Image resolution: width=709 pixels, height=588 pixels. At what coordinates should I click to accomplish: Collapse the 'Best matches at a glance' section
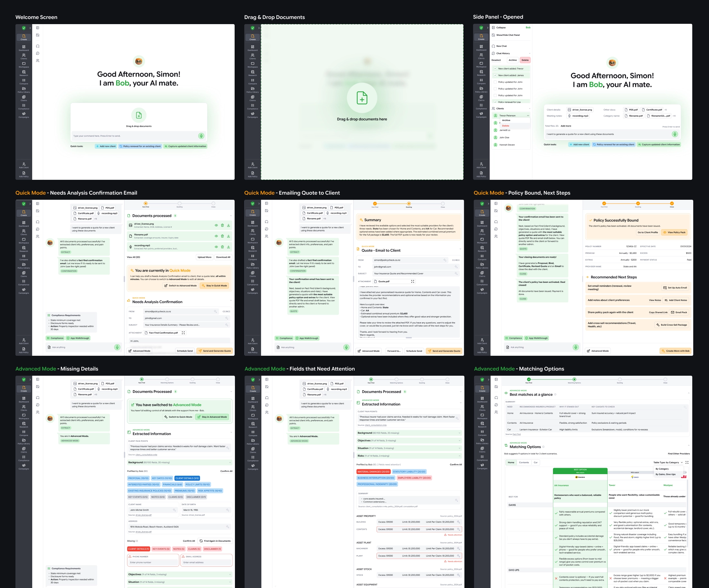pos(688,393)
